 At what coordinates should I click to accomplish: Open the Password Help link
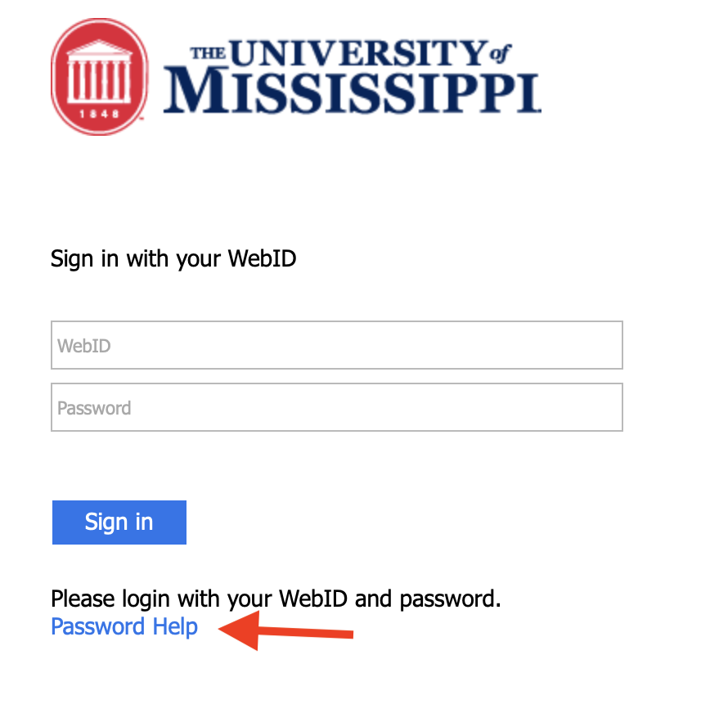point(124,626)
